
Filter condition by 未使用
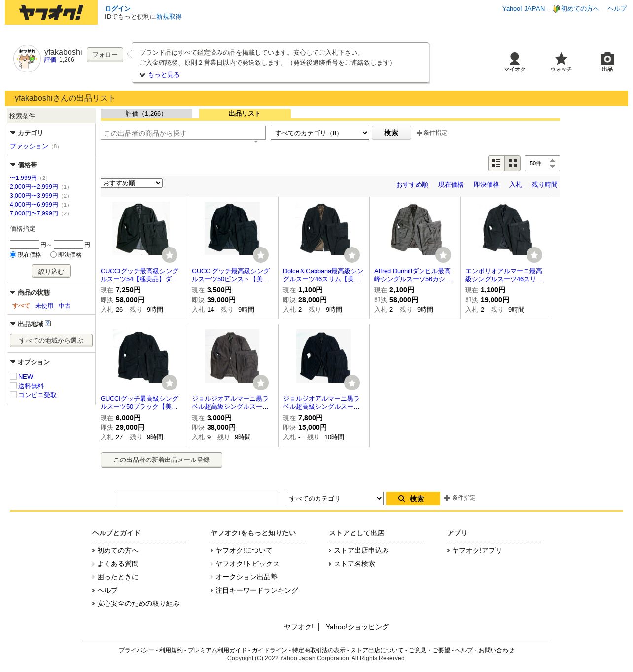coord(44,306)
